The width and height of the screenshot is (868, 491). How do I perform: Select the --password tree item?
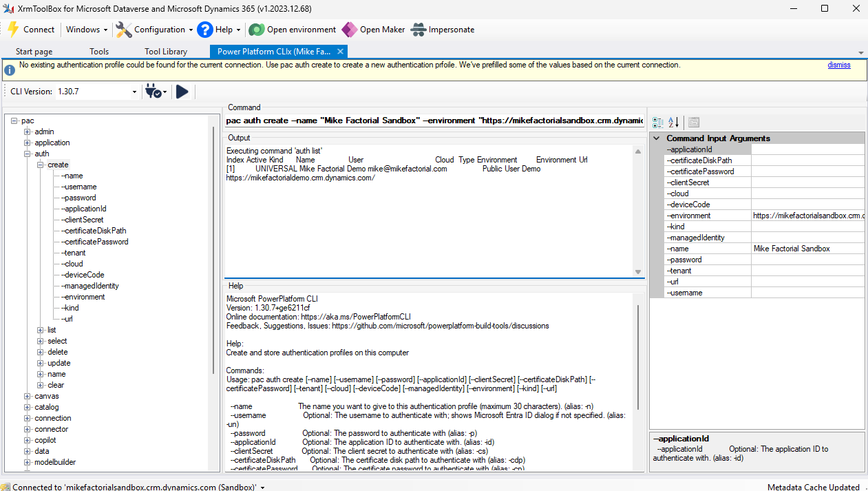[x=78, y=198]
